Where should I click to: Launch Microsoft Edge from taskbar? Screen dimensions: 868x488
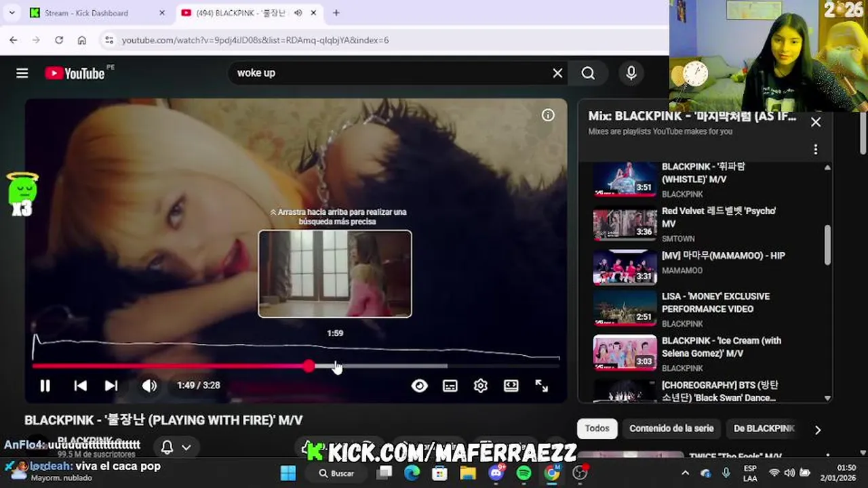pyautogui.click(x=412, y=473)
